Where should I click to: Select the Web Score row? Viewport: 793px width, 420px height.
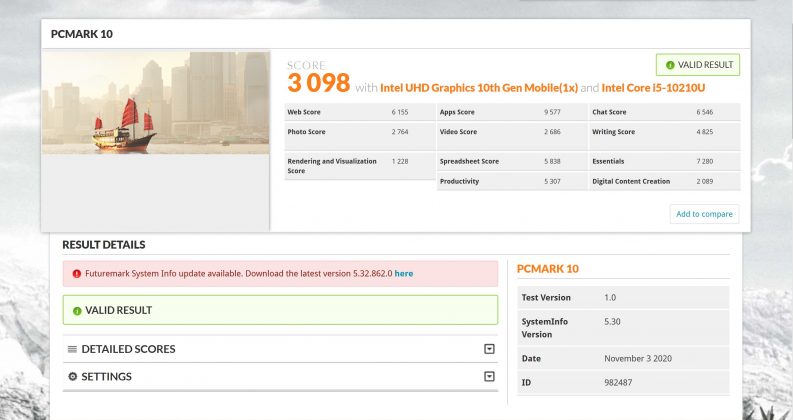(358, 112)
